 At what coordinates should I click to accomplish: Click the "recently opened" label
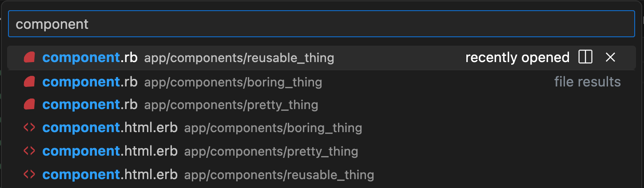[x=517, y=58]
